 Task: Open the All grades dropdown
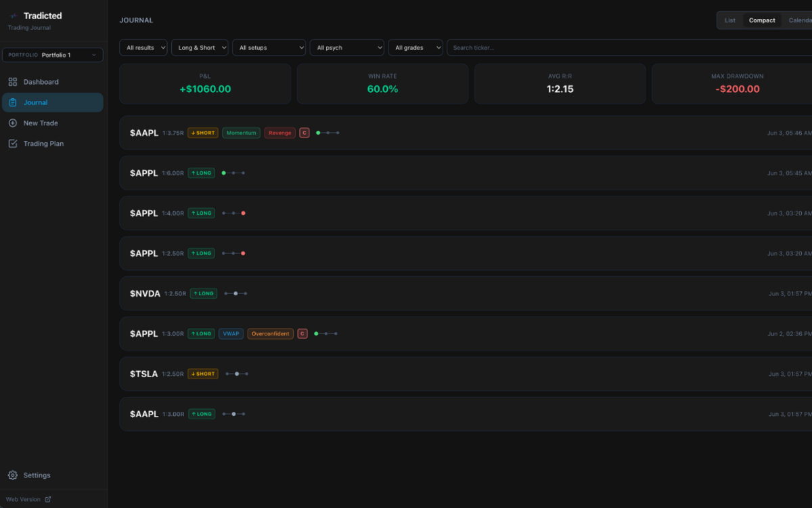tap(415, 47)
